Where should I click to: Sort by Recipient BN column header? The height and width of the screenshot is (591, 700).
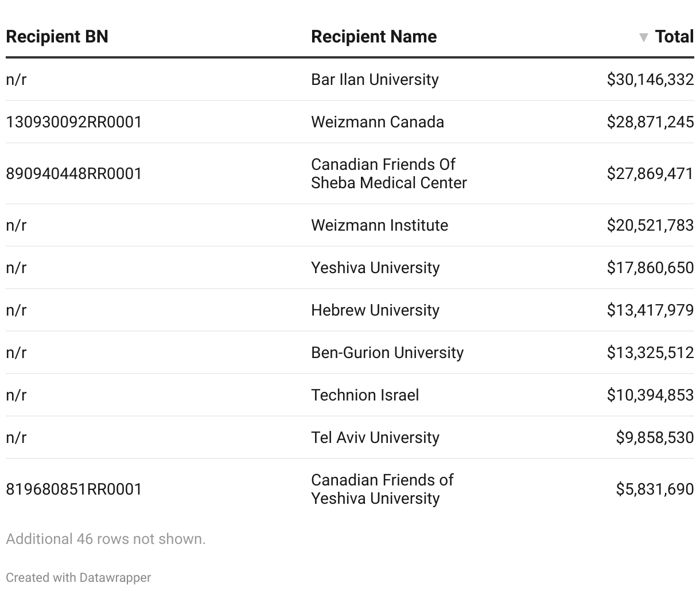click(57, 37)
